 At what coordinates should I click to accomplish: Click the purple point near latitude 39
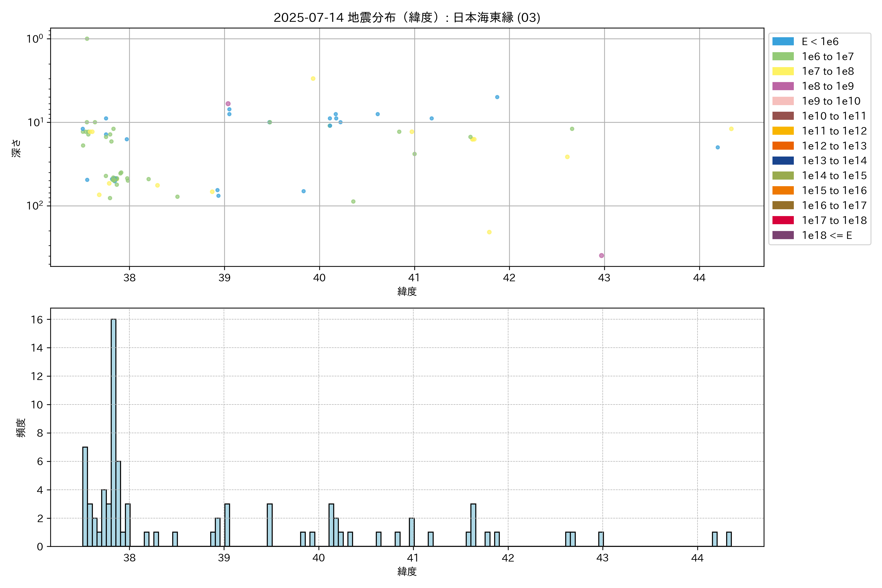pos(228,103)
